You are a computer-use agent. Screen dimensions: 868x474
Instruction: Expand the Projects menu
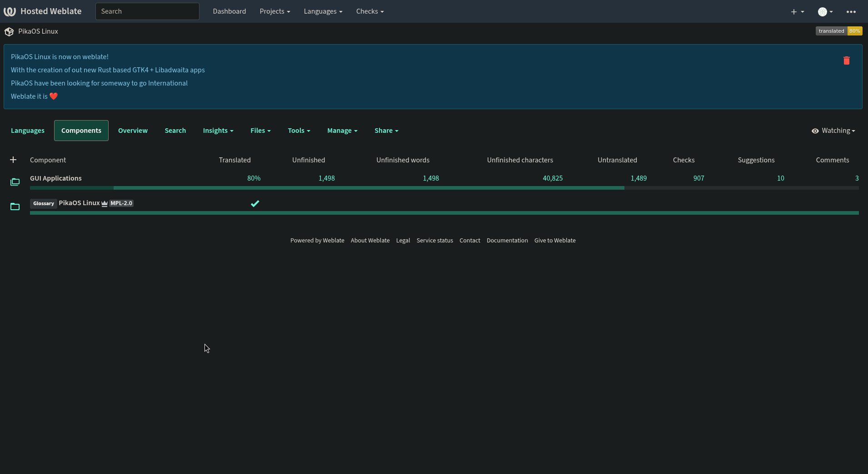(274, 11)
